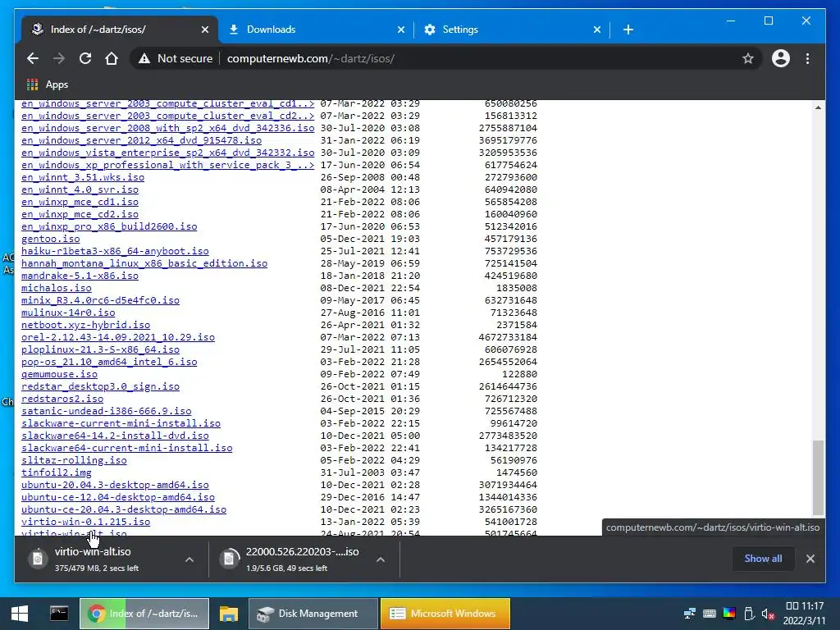This screenshot has width=840, height=630.
Task: Open en_winnt_3.51.wks.iso link
Action: coord(83,177)
